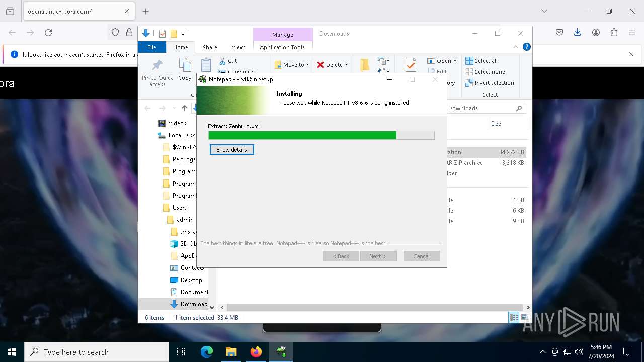Image resolution: width=644 pixels, height=362 pixels.
Task: Click Quick Access toolbar customize arrow
Action: click(x=183, y=34)
